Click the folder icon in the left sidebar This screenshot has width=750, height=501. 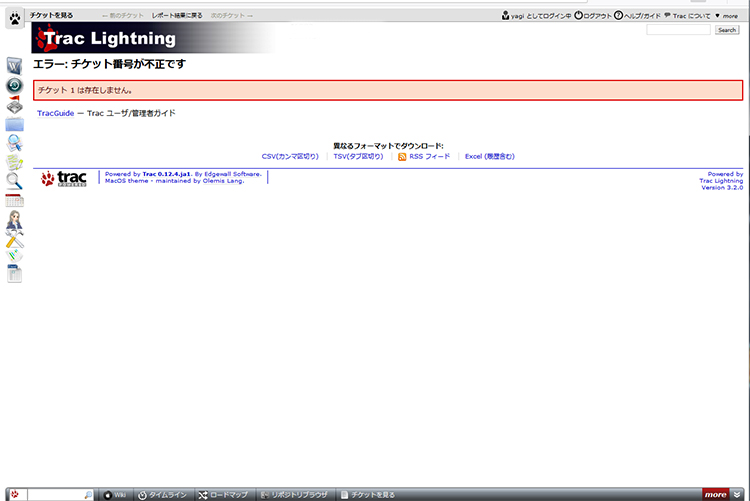(x=14, y=125)
